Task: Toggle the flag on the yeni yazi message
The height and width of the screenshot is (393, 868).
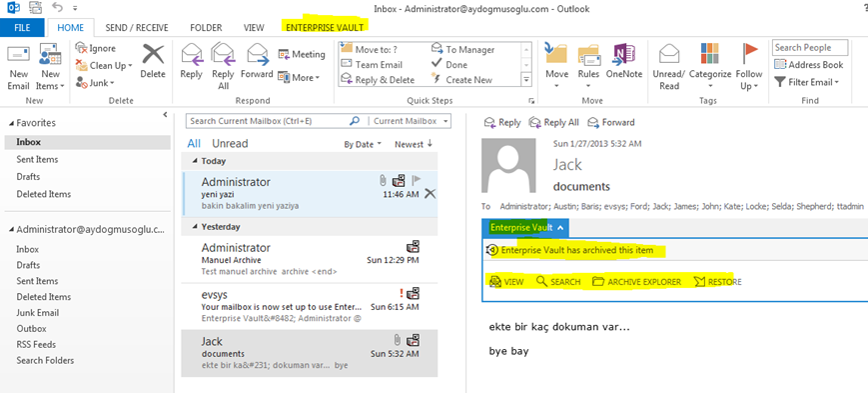Action: pos(417,180)
